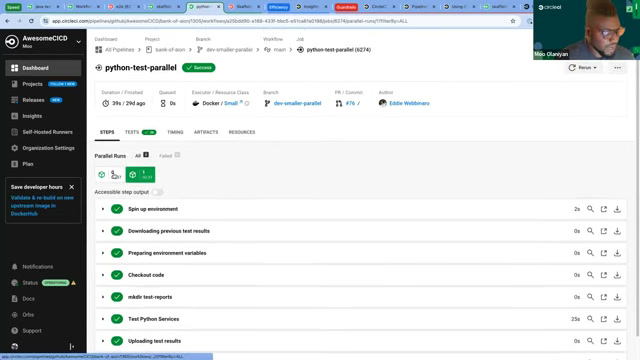
Task: Open Spin up environment output in new tab
Action: (x=604, y=209)
